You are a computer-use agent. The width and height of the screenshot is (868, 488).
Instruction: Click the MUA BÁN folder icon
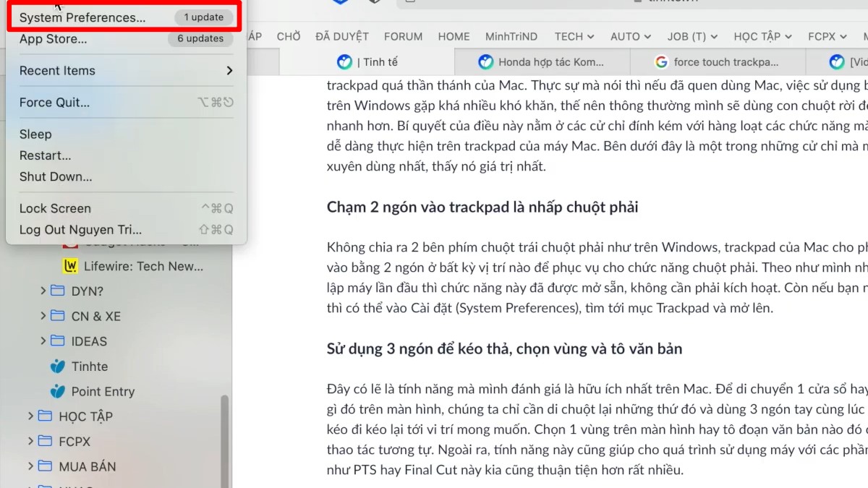46,466
